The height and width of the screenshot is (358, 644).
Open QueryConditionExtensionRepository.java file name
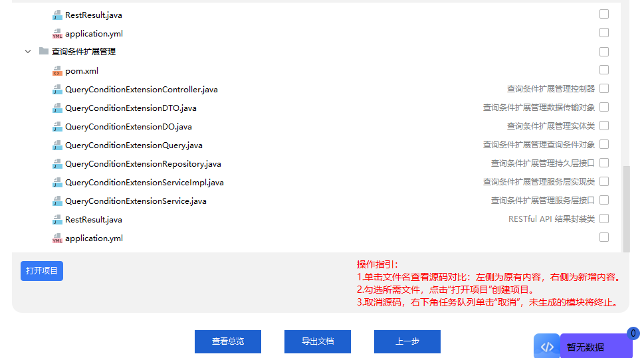coord(143,164)
